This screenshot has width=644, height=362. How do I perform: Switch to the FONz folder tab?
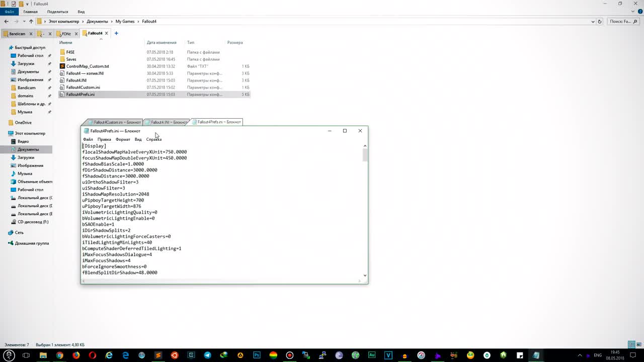click(x=66, y=34)
